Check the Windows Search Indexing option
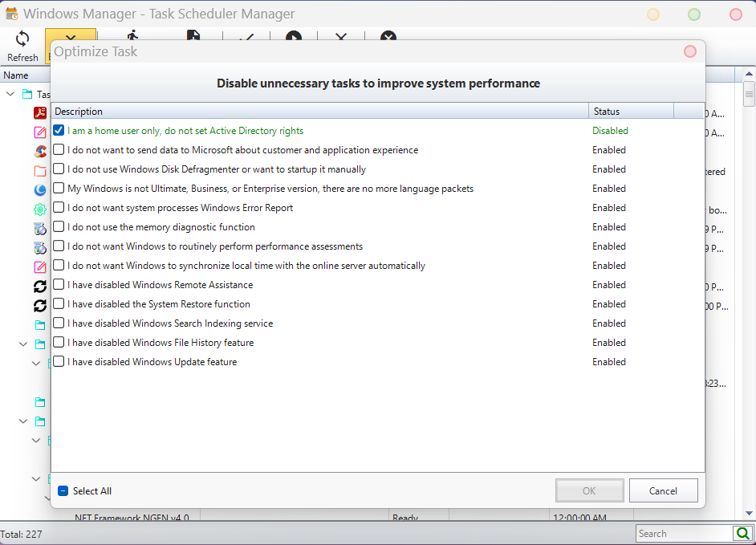The width and height of the screenshot is (756, 545). click(x=59, y=323)
